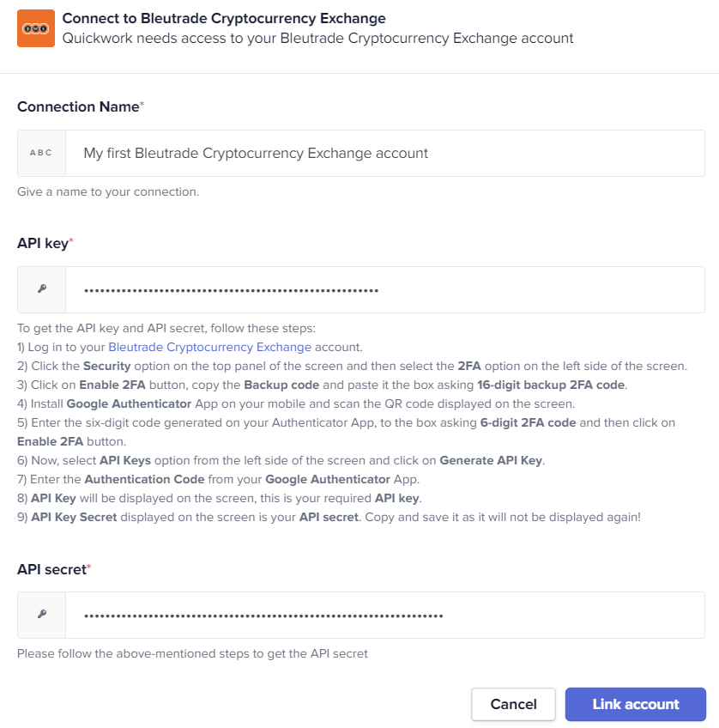Click the 'Please follow the above-mentioned steps' hint
The height and width of the screenshot is (728, 719).
[192, 653]
